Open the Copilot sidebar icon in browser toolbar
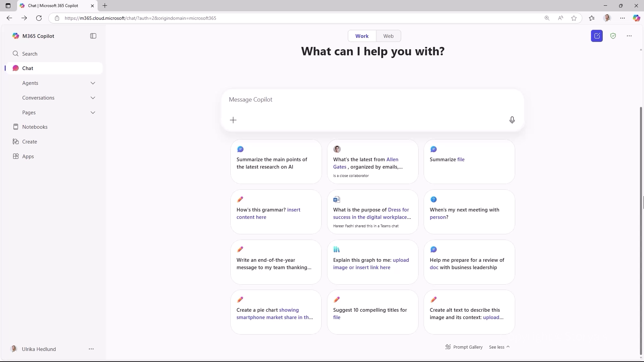The image size is (644, 362). (636, 18)
